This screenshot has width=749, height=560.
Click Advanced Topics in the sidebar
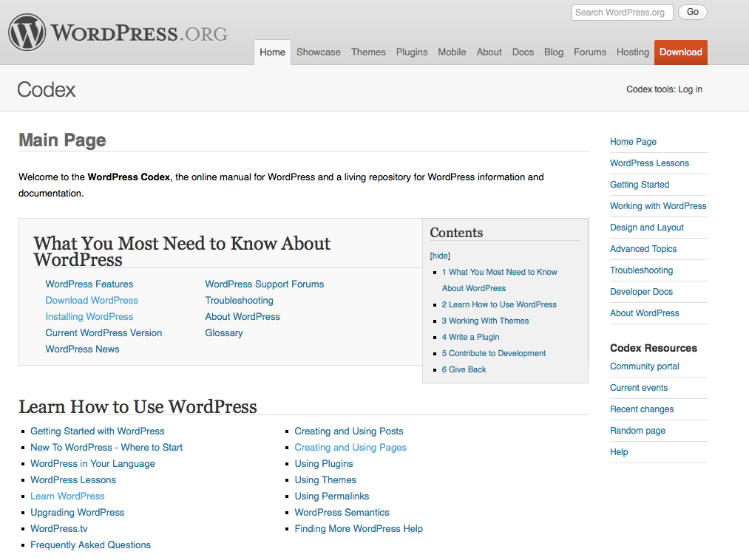pyautogui.click(x=643, y=249)
